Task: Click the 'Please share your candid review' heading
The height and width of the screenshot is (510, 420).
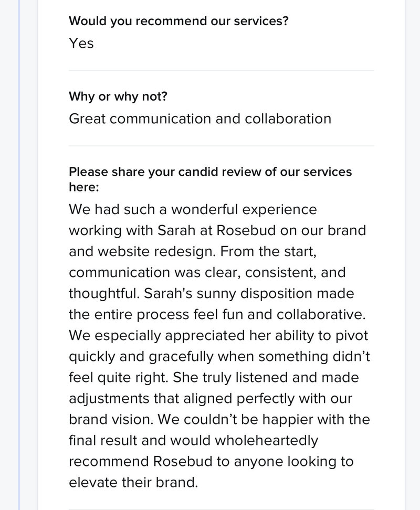Action: [x=210, y=172]
